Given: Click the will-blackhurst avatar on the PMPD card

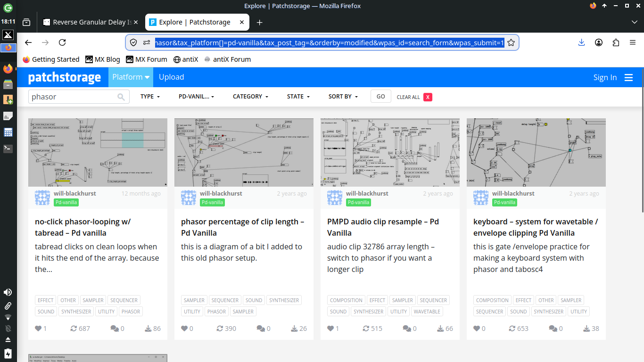Looking at the screenshot, I should [x=335, y=197].
